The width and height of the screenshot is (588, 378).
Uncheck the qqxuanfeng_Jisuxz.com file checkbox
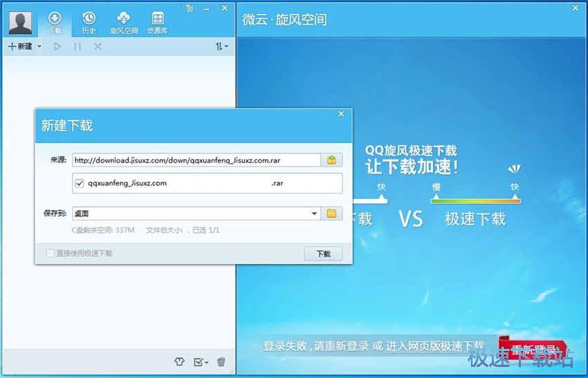click(x=80, y=183)
